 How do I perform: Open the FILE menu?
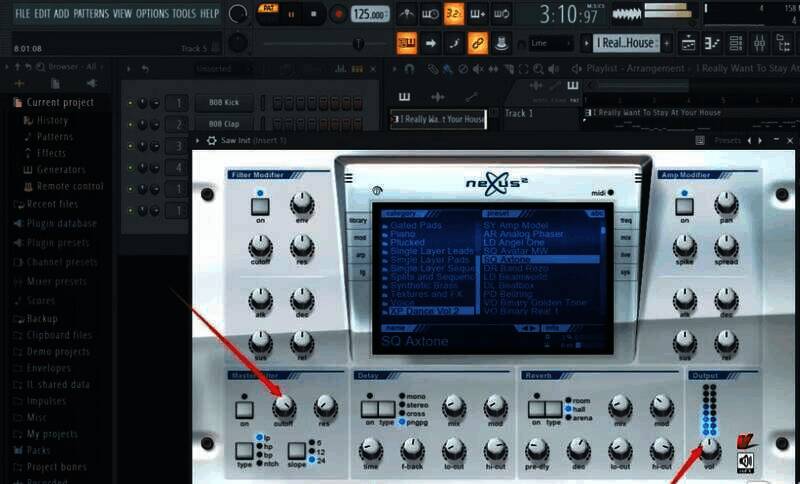click(22, 14)
